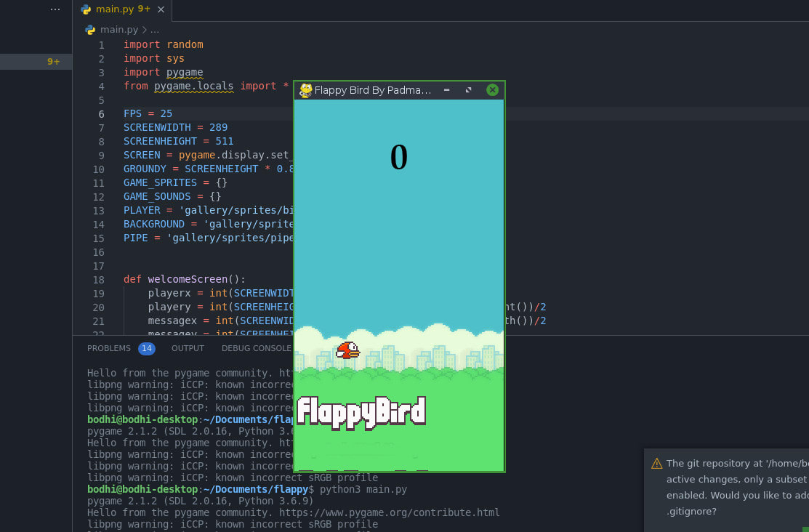This screenshot has height=532, width=809.
Task: Click the restore-down arrow on the game window
Action: tap(468, 90)
